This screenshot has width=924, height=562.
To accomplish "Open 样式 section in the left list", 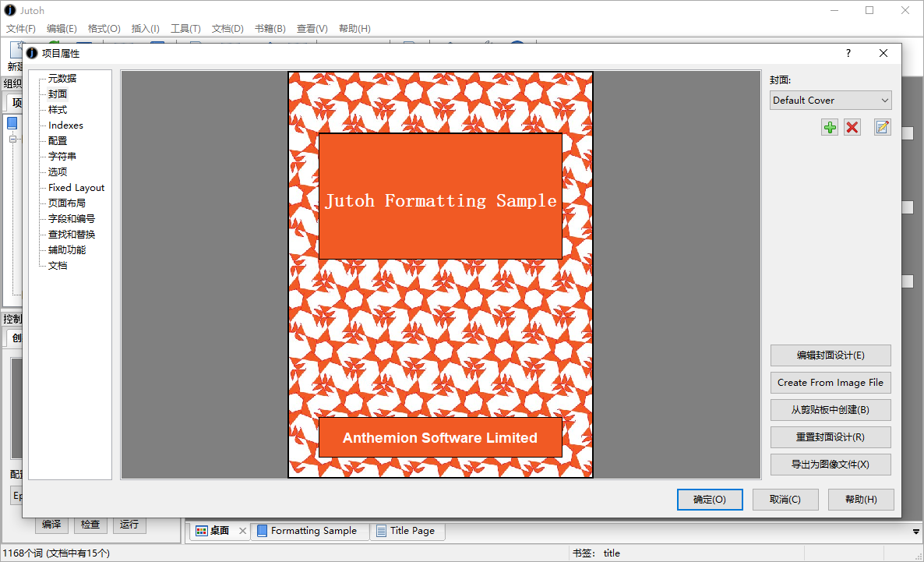I will coord(58,110).
